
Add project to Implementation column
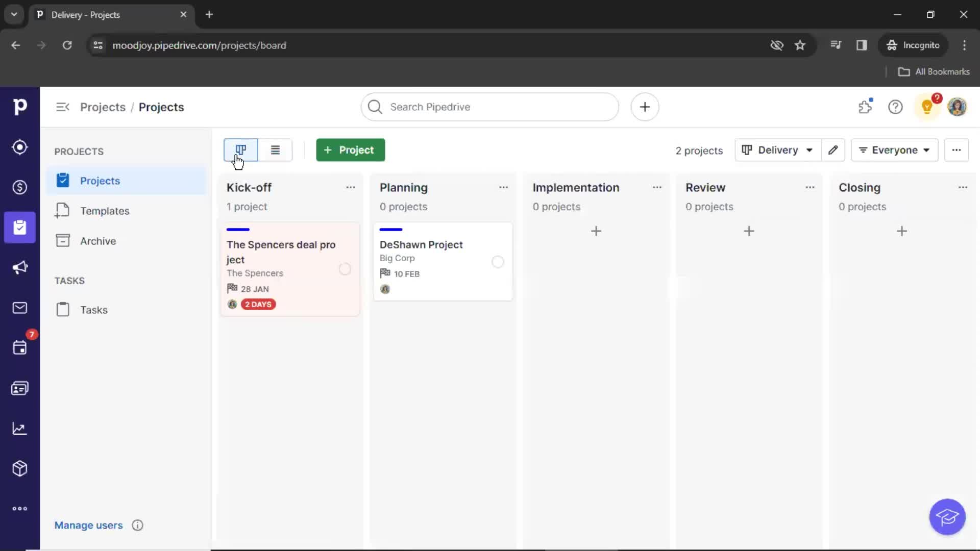click(x=596, y=231)
